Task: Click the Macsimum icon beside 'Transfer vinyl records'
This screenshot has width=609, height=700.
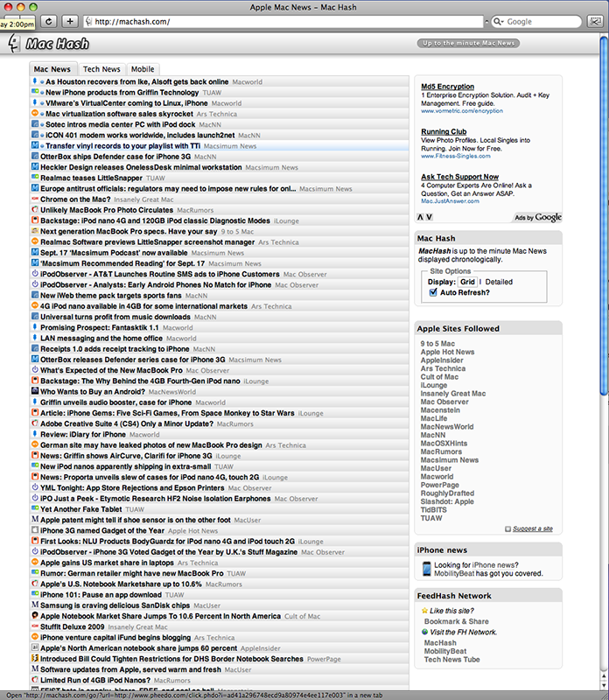Action: (x=34, y=145)
